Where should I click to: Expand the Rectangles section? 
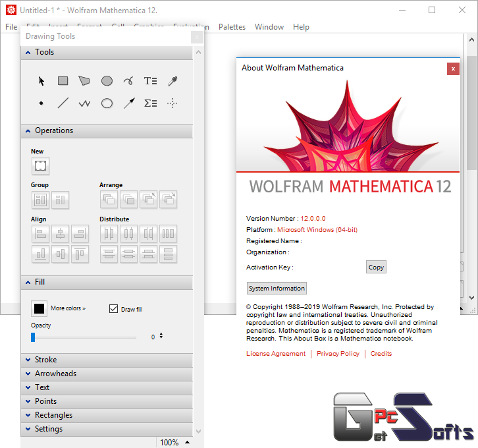click(107, 415)
